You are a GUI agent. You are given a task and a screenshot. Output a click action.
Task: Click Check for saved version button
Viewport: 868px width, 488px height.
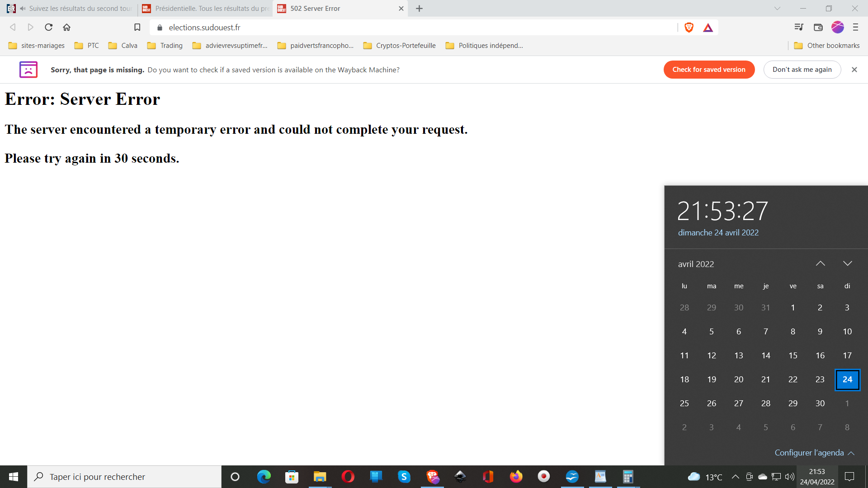tap(708, 70)
